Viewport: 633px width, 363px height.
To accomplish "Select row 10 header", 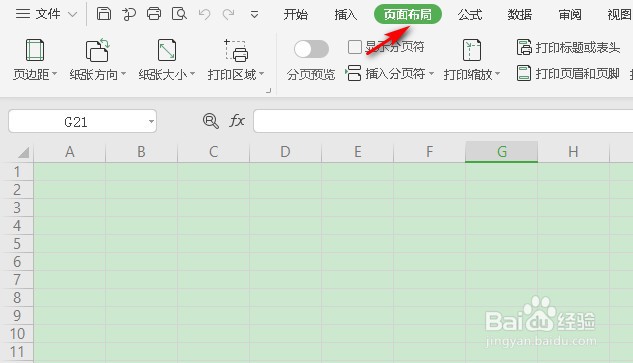I will click(17, 334).
